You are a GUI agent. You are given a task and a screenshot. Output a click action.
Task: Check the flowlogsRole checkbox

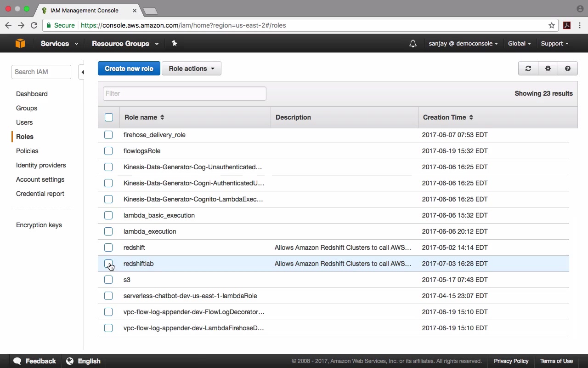pyautogui.click(x=108, y=151)
